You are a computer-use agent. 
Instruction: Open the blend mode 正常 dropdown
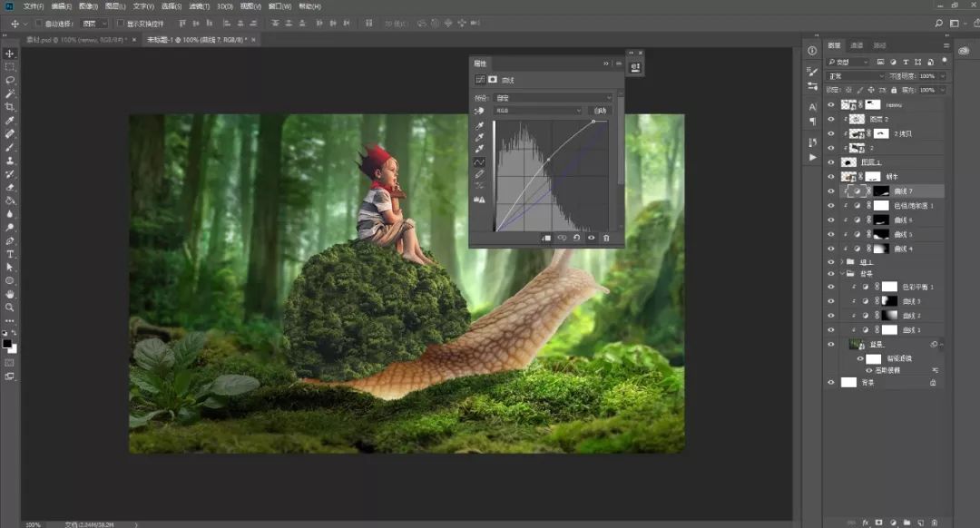click(856, 76)
